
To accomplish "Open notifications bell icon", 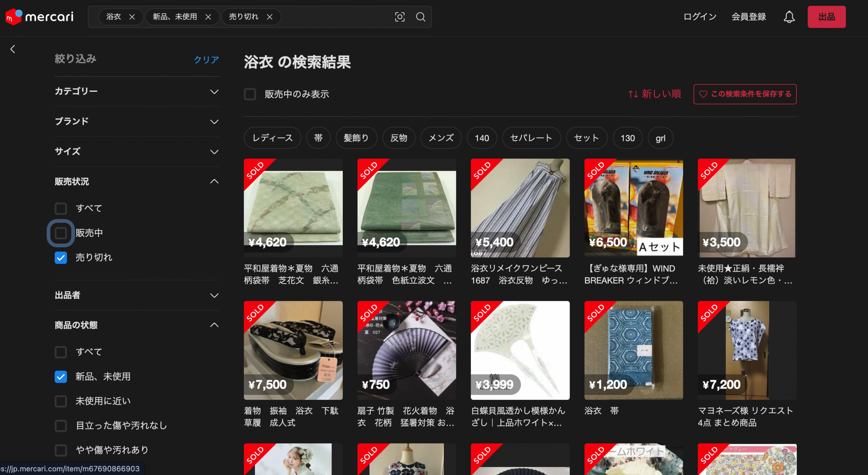I will (789, 17).
